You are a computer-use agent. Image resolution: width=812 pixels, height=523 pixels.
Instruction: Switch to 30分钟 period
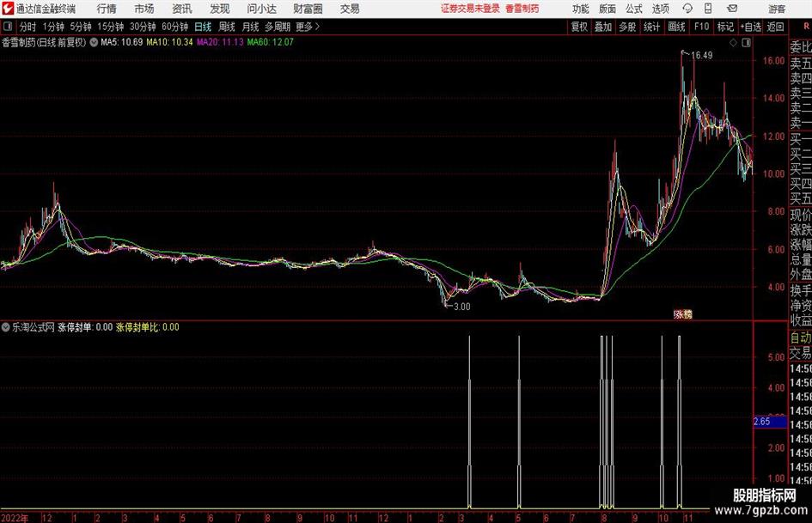pos(143,27)
